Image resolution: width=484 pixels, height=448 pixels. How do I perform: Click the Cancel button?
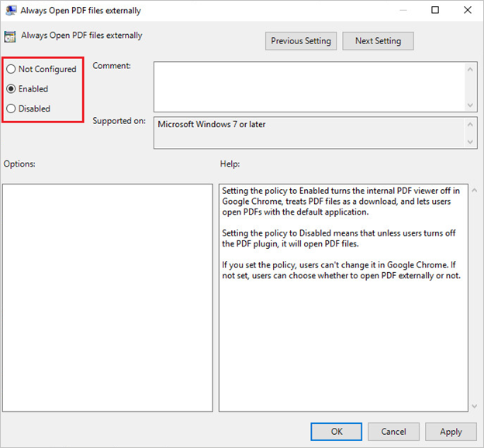coord(393,432)
